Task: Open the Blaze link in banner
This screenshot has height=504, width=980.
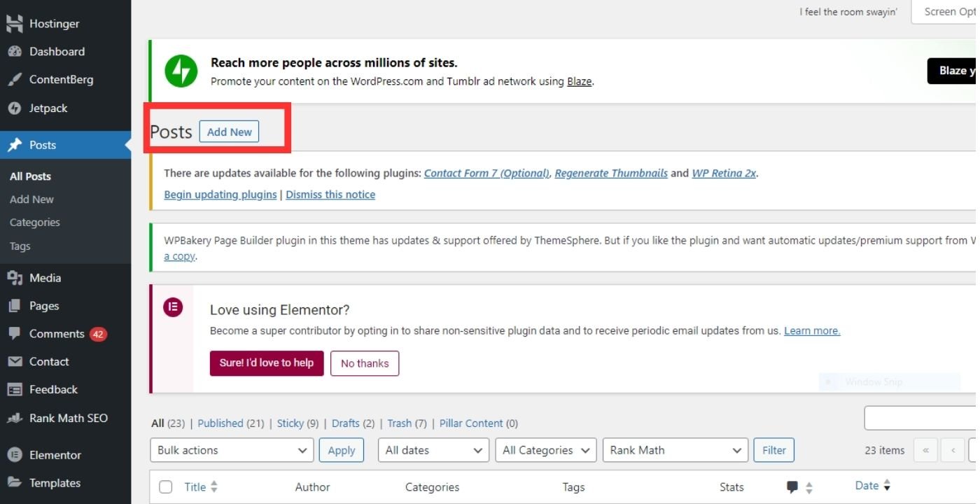Action: (x=579, y=81)
